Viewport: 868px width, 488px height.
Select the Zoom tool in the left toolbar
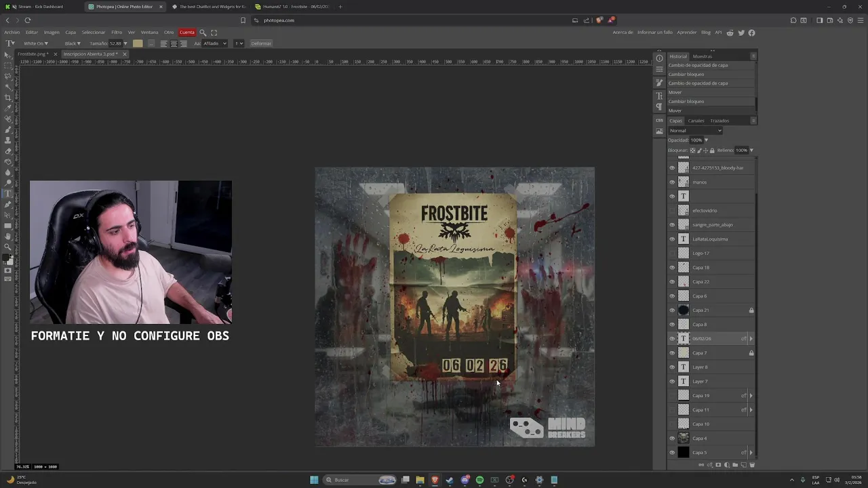[7, 247]
